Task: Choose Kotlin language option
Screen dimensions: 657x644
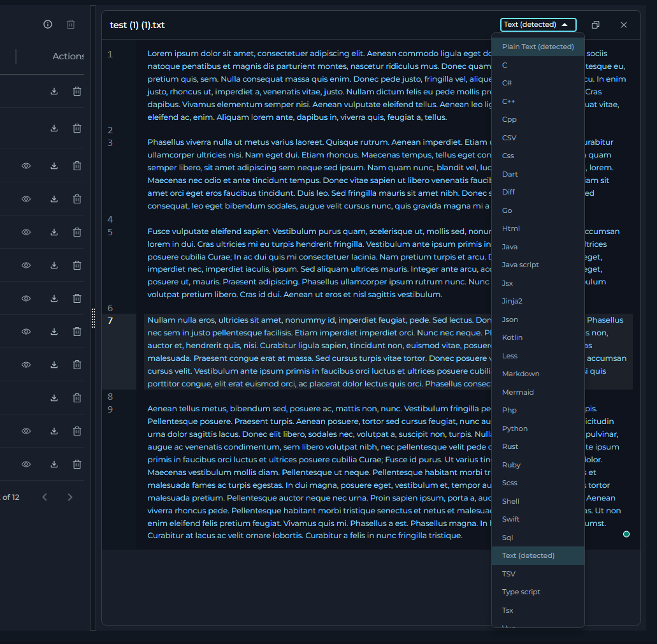Action: (538, 337)
